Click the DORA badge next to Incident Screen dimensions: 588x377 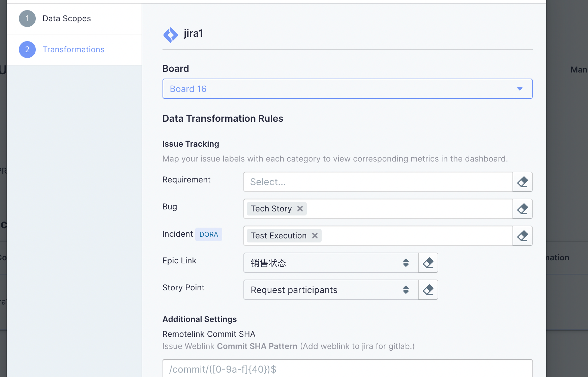pyautogui.click(x=209, y=234)
